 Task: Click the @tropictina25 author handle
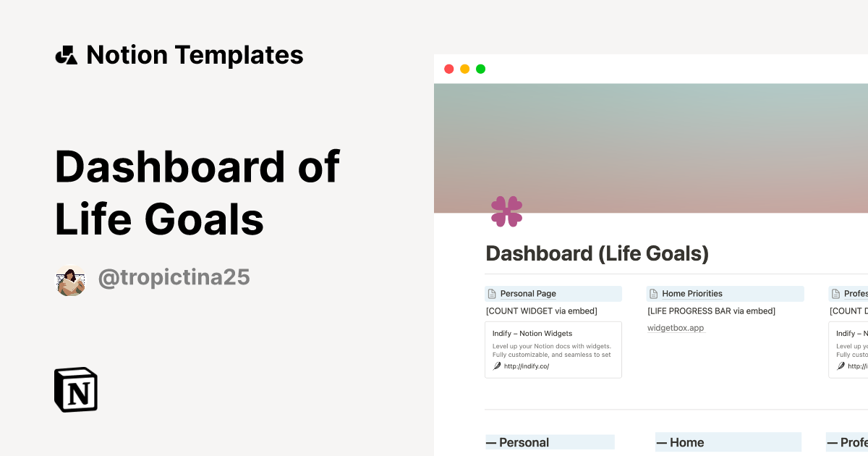[x=174, y=277]
